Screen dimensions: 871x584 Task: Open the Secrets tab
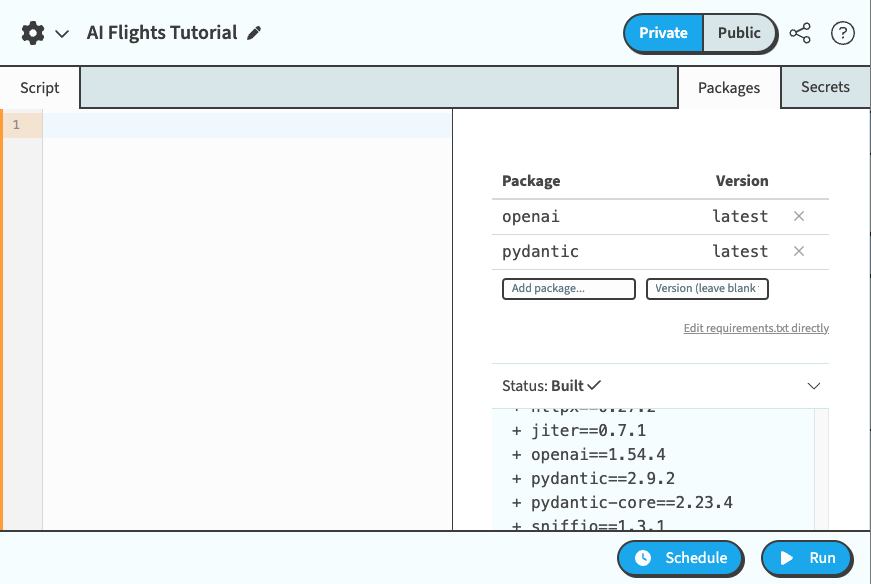[x=825, y=87]
